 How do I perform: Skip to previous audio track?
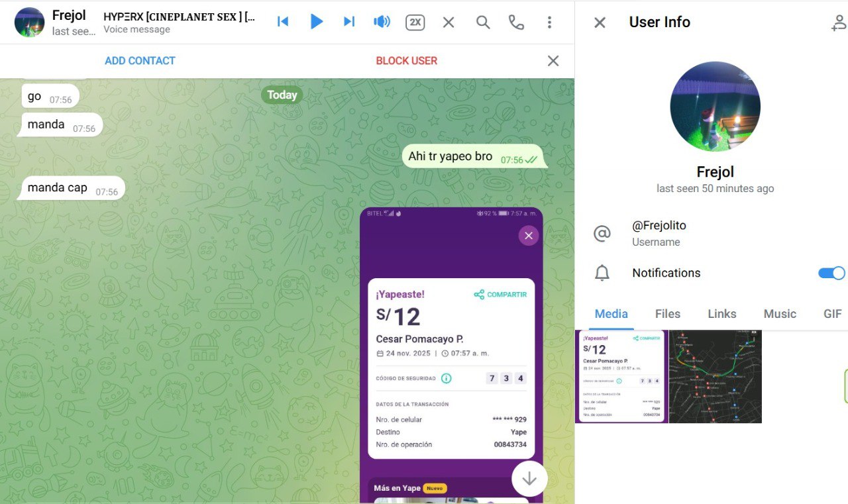click(x=283, y=22)
